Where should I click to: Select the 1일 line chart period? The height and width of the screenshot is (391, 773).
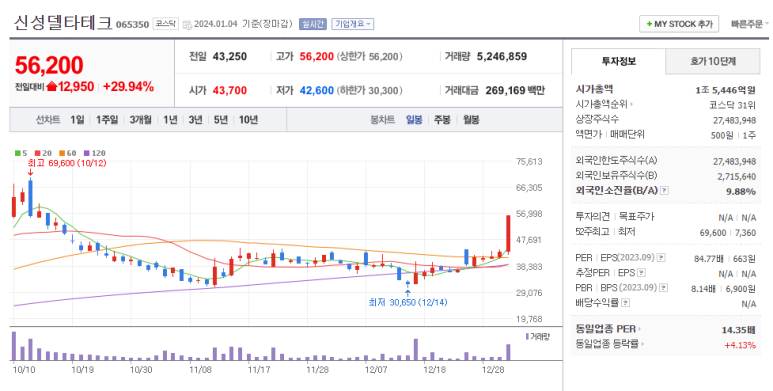77,120
